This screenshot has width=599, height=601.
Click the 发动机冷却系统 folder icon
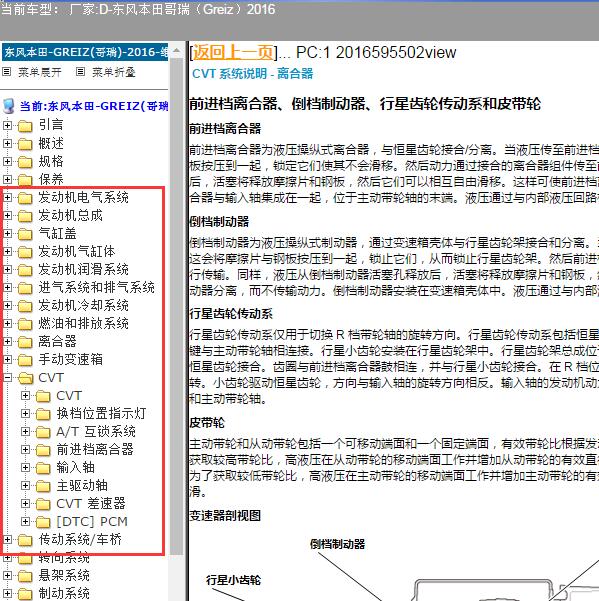click(25, 306)
